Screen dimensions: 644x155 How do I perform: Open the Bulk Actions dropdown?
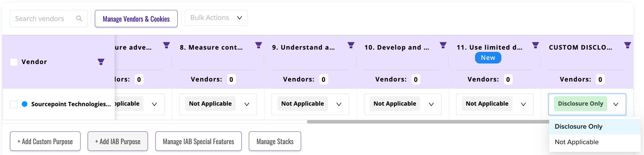tap(216, 18)
